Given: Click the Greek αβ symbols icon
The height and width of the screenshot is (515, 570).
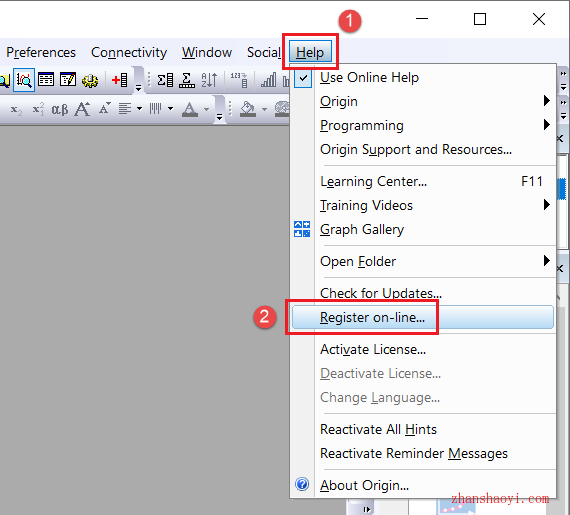Looking at the screenshot, I should click(x=60, y=109).
